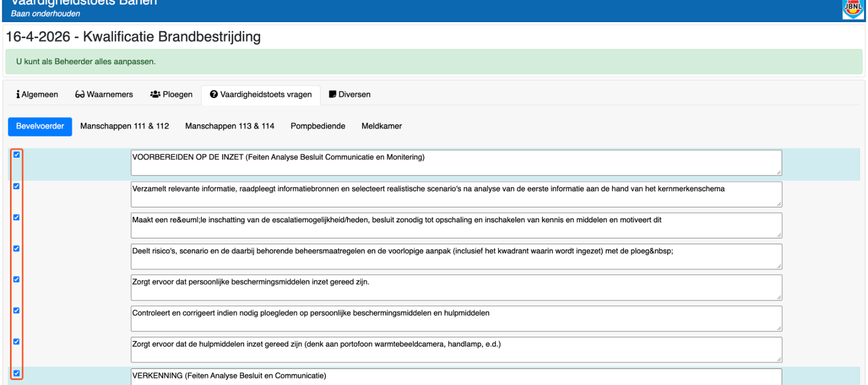This screenshot has width=868, height=385.
Task: Switch to Meldkamer questions
Action: 382,126
